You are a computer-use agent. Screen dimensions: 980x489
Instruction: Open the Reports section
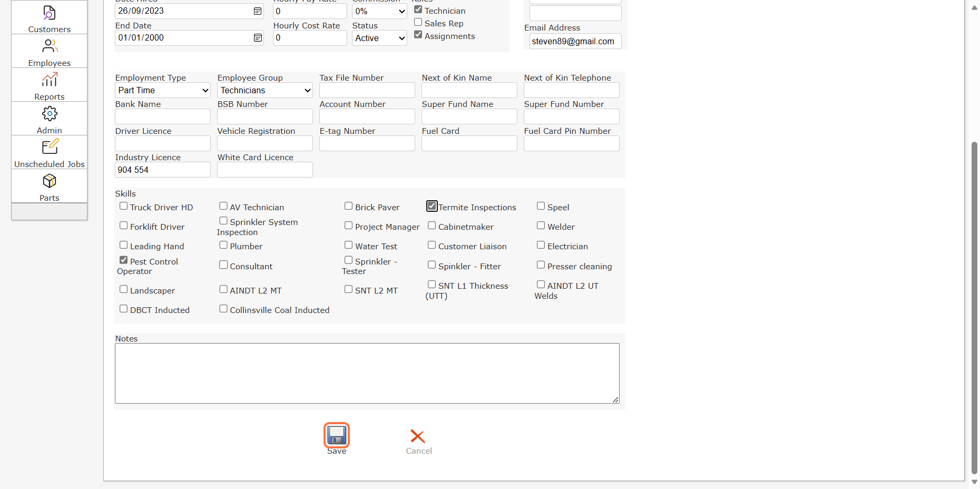coord(49,85)
